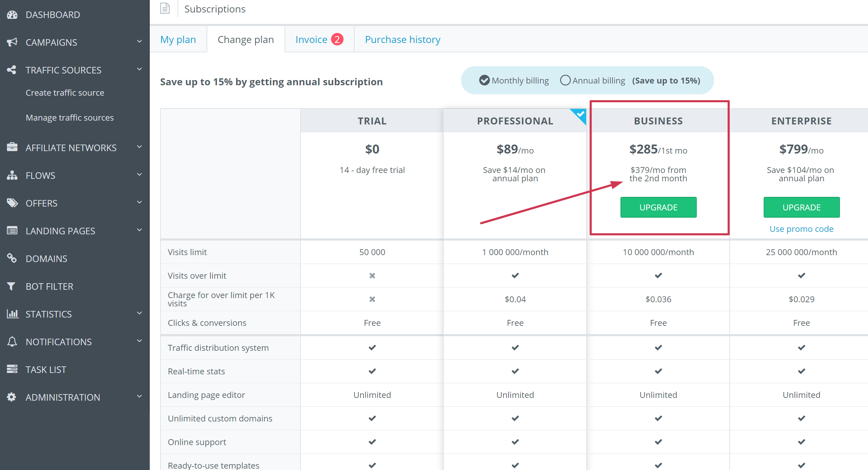Open Statistics via its bar chart icon
This screenshot has height=470, width=868.
pyautogui.click(x=12, y=314)
